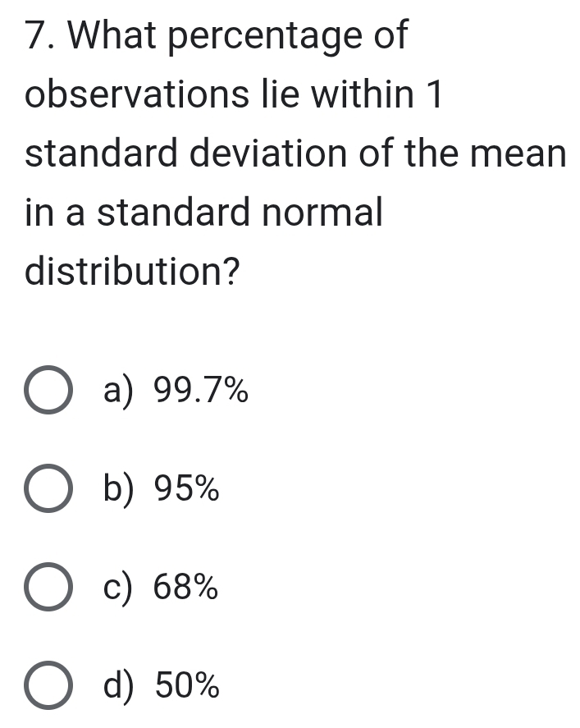The image size is (580, 728).
Task: Click the "b) 95%" answer label
Action: 161,491
